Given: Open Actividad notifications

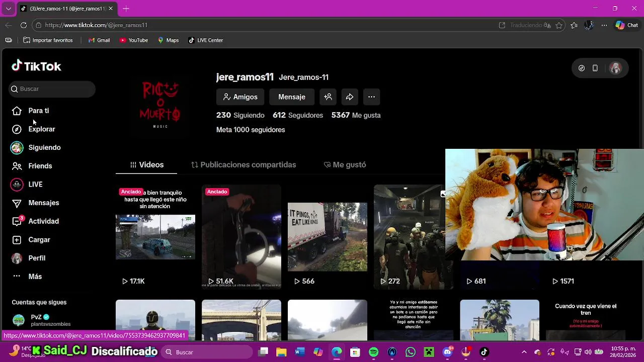Looking at the screenshot, I should coord(36,221).
